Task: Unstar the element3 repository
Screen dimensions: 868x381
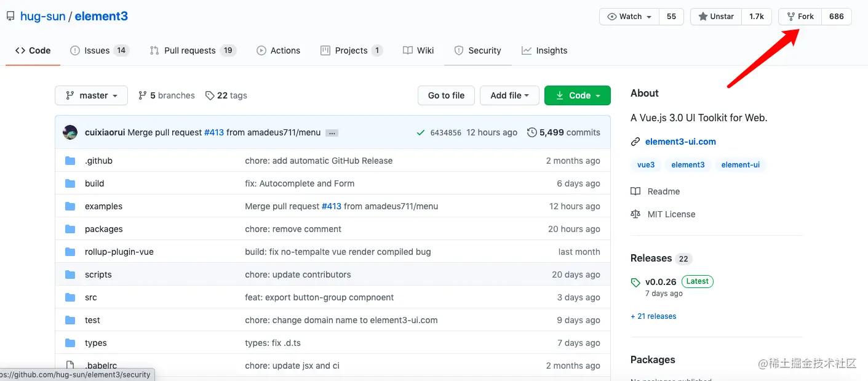Action: [716, 17]
